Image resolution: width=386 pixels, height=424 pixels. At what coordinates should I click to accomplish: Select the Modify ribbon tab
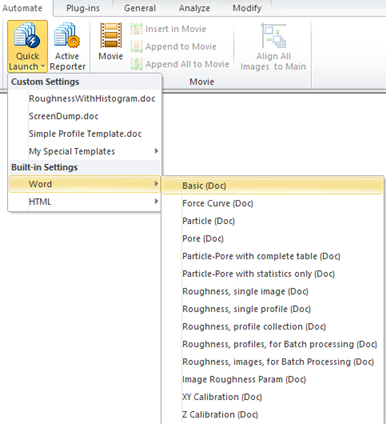[x=247, y=8]
